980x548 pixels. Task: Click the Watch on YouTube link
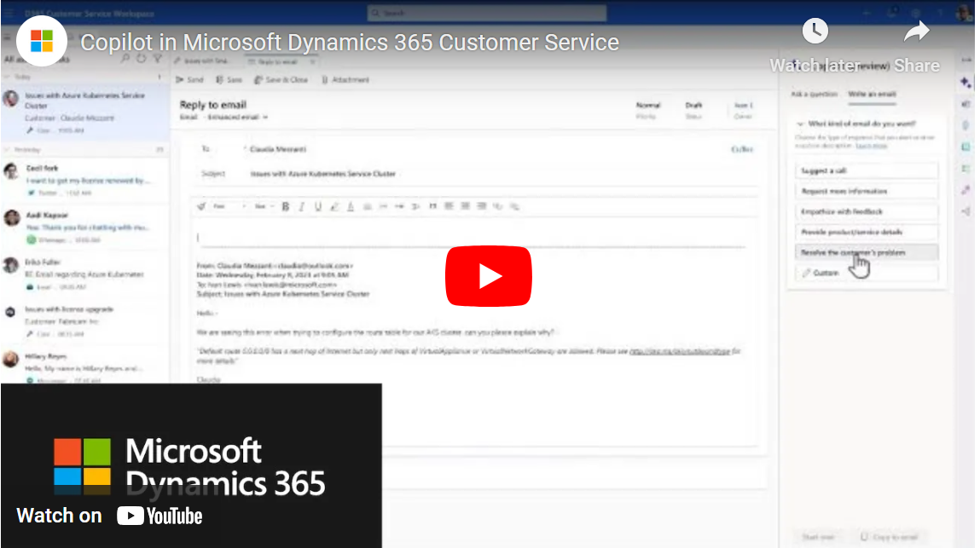coord(109,516)
